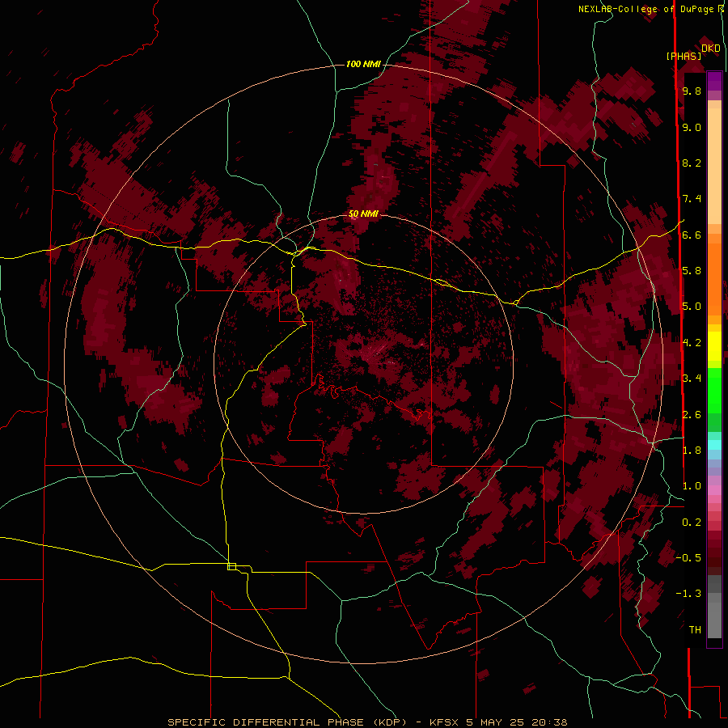Click the 9.0 value on the scale
The width and height of the screenshot is (728, 728).
click(692, 127)
